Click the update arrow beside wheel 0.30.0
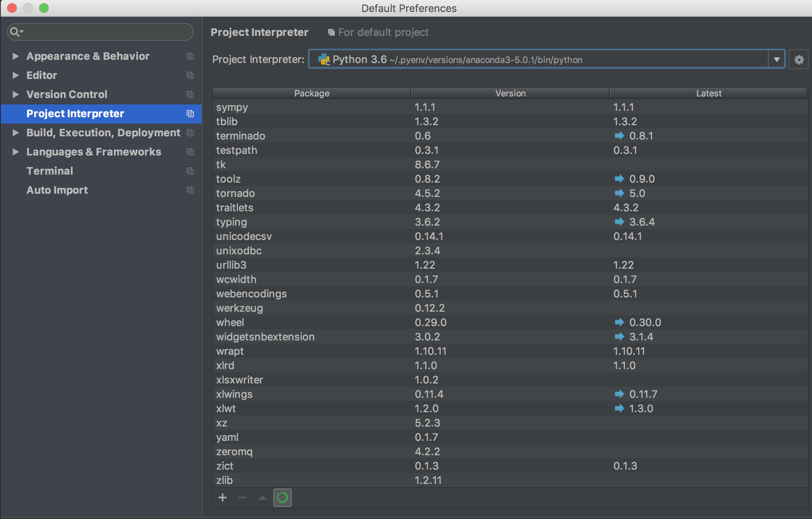The image size is (812, 519). point(619,322)
